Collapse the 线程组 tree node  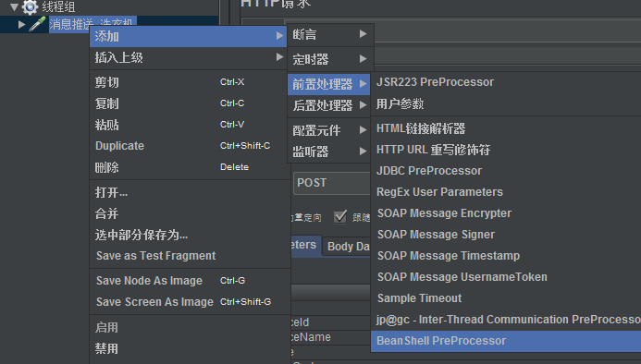coord(14,6)
